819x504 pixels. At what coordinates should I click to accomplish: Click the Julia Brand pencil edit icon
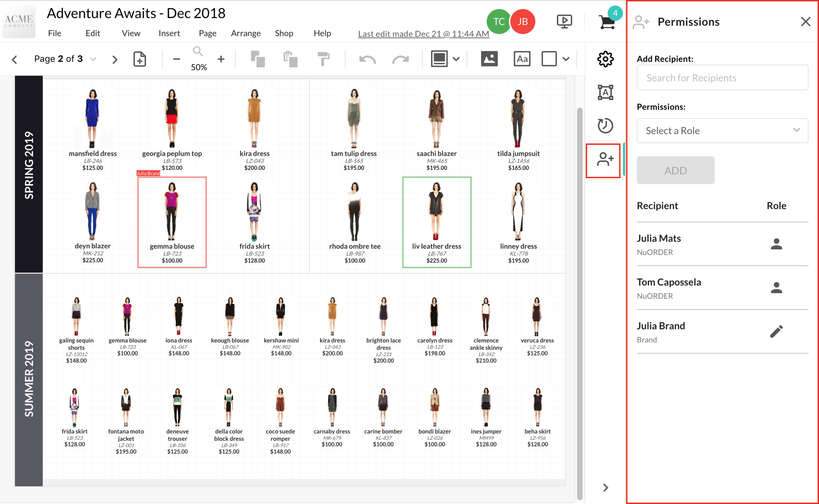pyautogui.click(x=776, y=332)
